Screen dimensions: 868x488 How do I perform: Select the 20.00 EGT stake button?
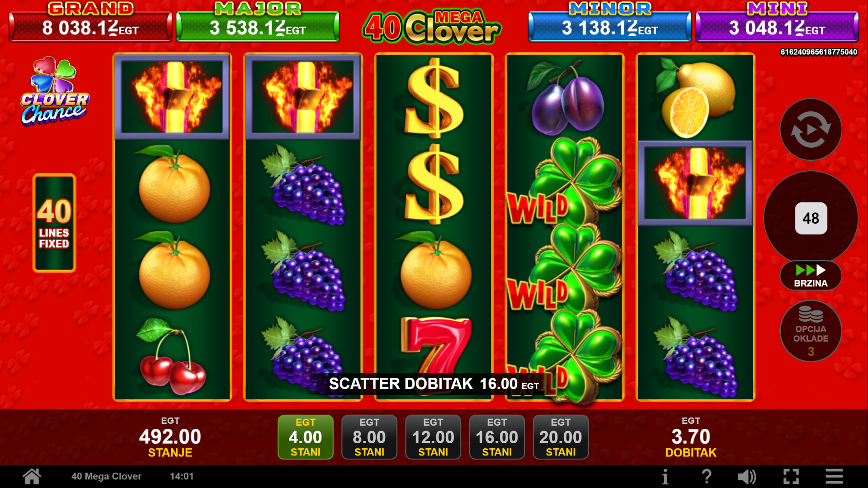[x=561, y=437]
